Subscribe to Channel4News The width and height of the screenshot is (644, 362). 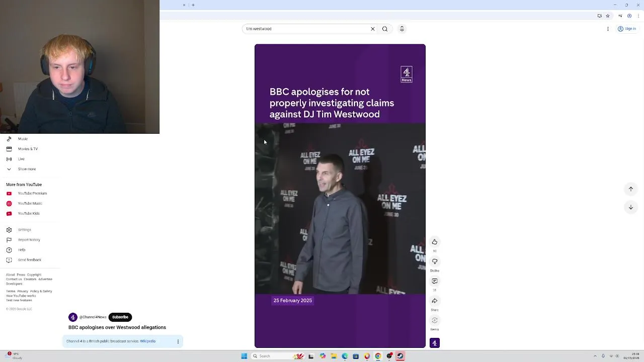120,317
